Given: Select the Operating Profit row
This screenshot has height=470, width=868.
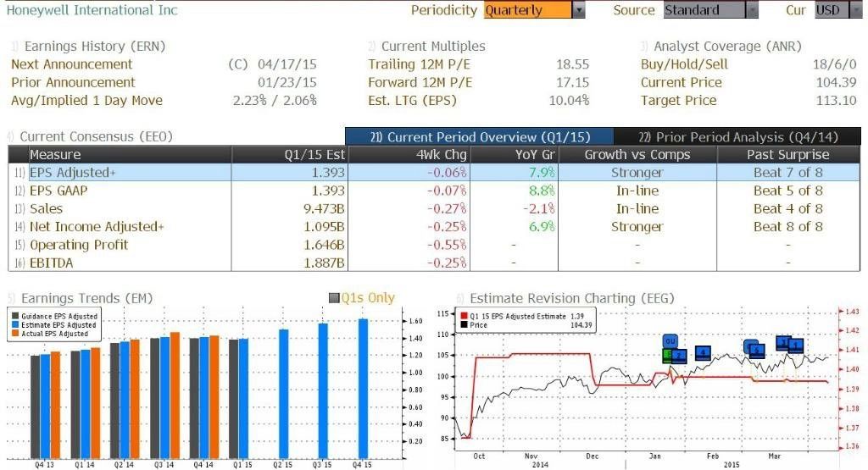Looking at the screenshot, I should (434, 245).
